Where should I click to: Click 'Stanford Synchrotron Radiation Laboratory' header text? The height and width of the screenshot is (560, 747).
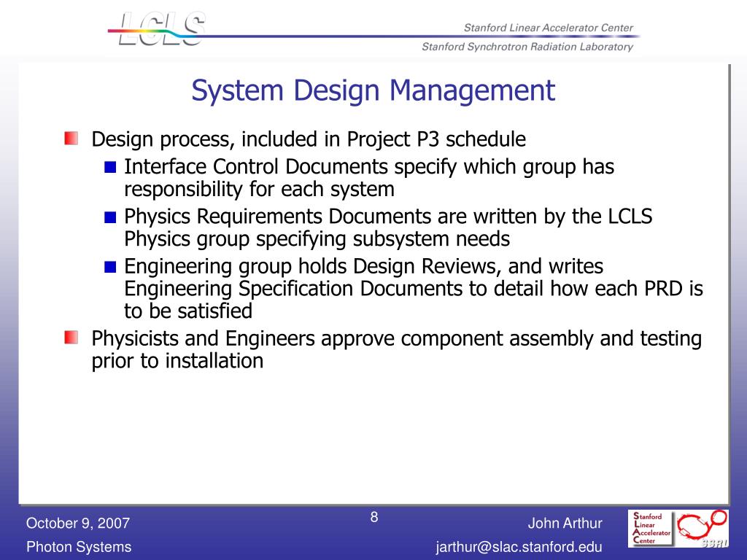pyautogui.click(x=527, y=47)
